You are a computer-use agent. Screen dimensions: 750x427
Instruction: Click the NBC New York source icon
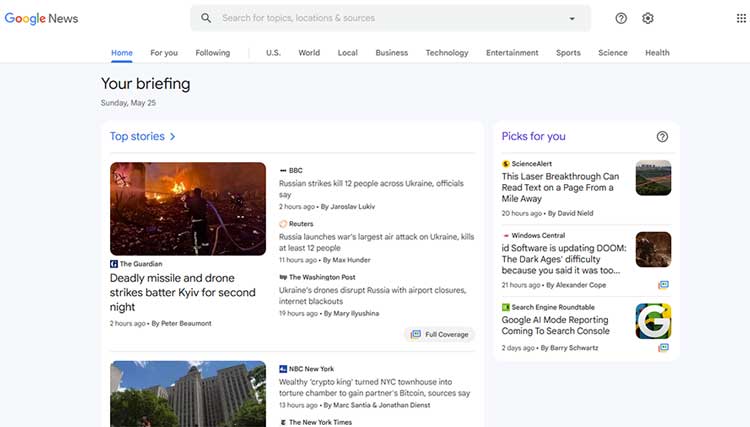click(x=283, y=369)
